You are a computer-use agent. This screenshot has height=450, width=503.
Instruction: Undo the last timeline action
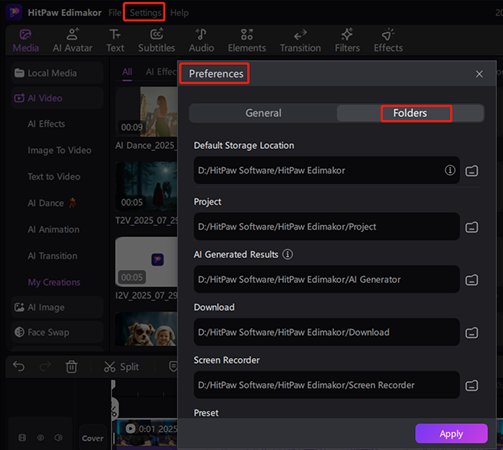coord(19,367)
